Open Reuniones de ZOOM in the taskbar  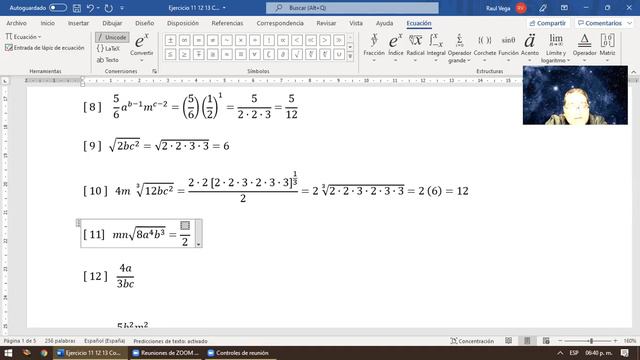[x=165, y=353]
